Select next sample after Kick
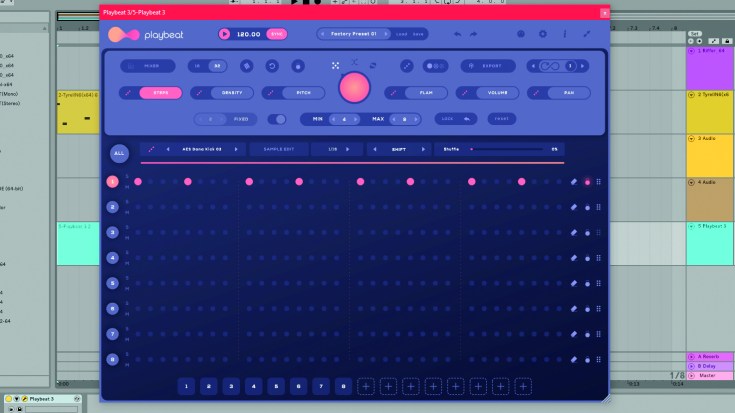Screen dimensions: 735x413 [x=236, y=149]
